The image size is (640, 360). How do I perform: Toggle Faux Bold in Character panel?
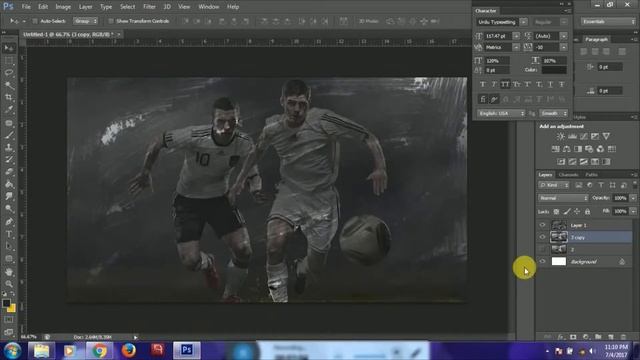[x=482, y=84]
